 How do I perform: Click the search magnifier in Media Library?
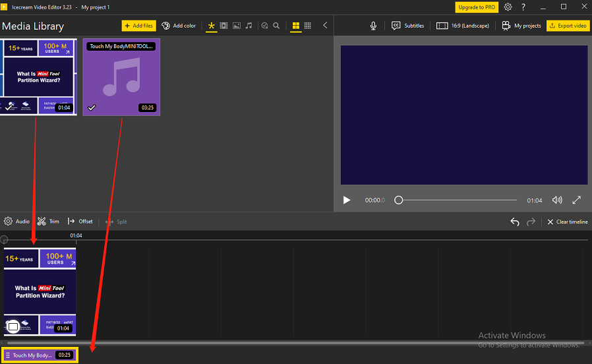point(276,26)
